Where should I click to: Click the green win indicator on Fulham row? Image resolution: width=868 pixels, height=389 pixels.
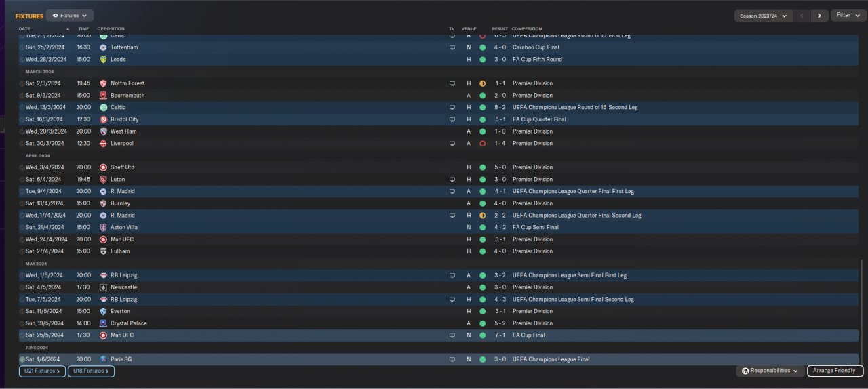tap(482, 251)
